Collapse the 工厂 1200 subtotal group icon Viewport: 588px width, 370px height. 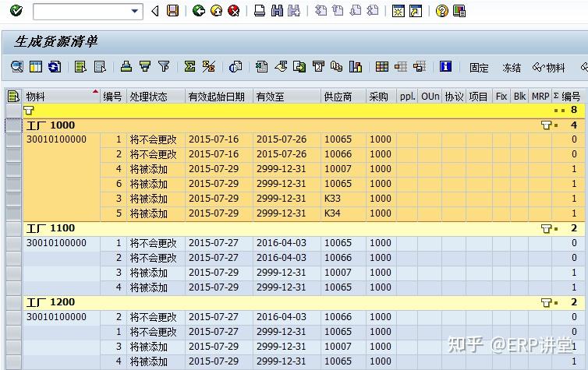pos(547,302)
